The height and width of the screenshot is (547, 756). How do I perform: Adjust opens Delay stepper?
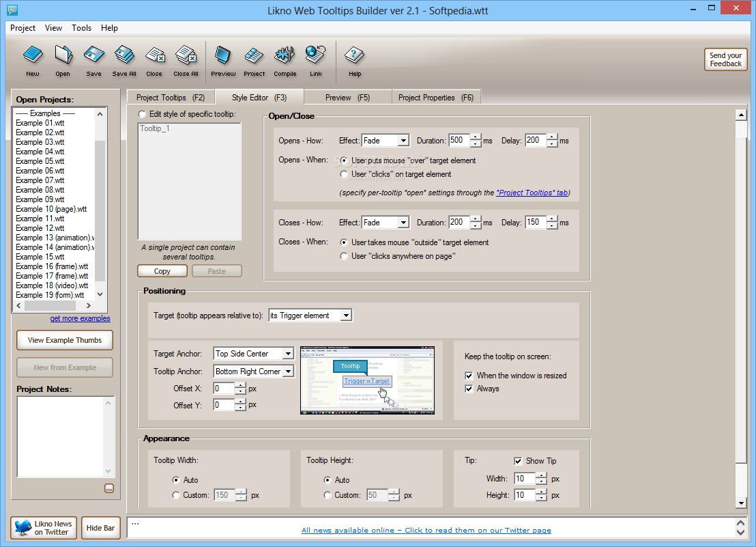point(552,141)
